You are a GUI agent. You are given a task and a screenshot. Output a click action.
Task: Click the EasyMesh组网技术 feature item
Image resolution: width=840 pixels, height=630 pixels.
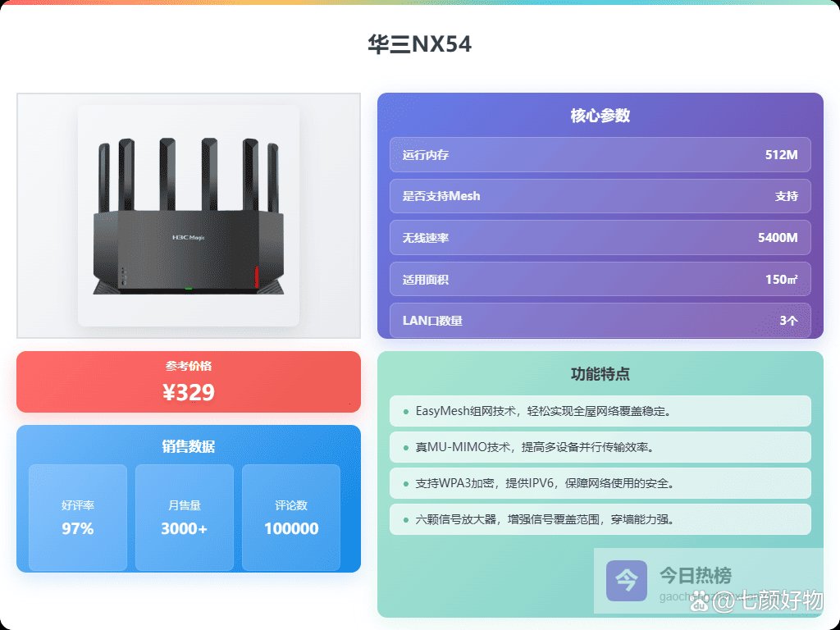[x=600, y=411]
